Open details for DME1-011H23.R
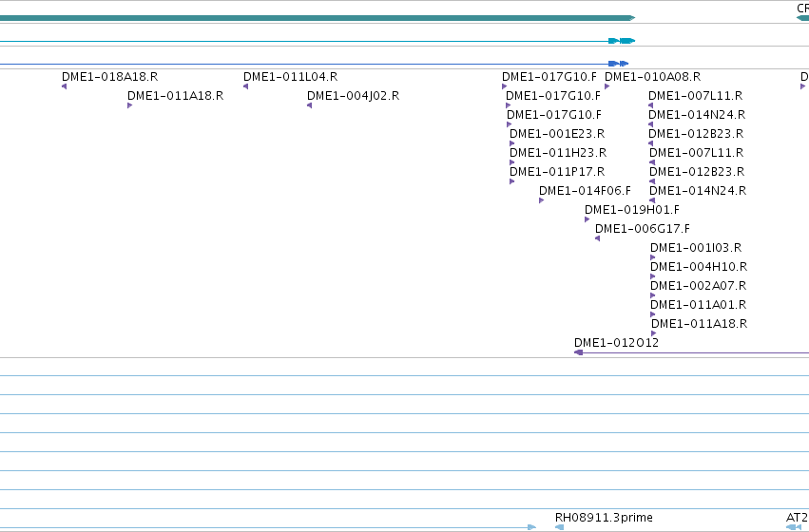The height and width of the screenshot is (532, 809). 558,153
